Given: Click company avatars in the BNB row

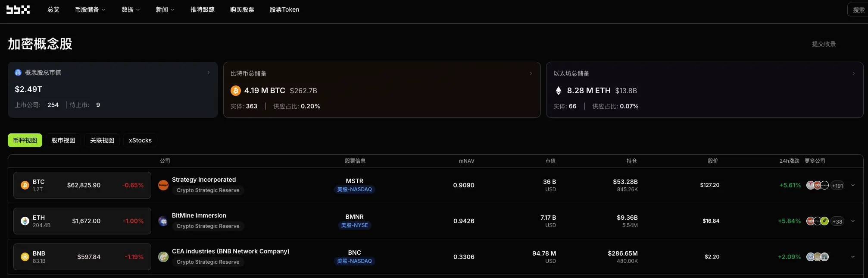Looking at the screenshot, I should coord(818,257).
